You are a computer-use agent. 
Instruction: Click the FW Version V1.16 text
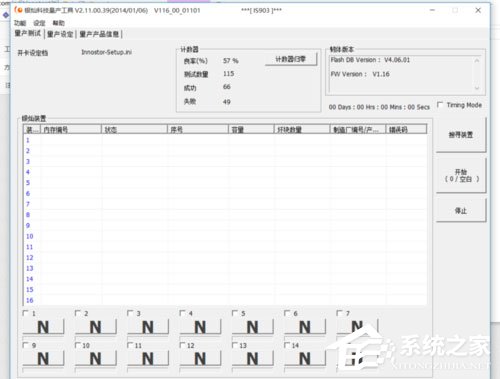coord(360,74)
